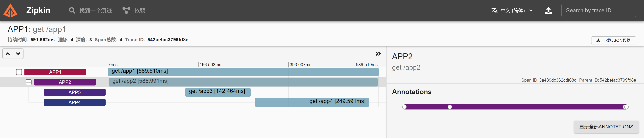Click the 196.503ms timeline tick label

210,65
